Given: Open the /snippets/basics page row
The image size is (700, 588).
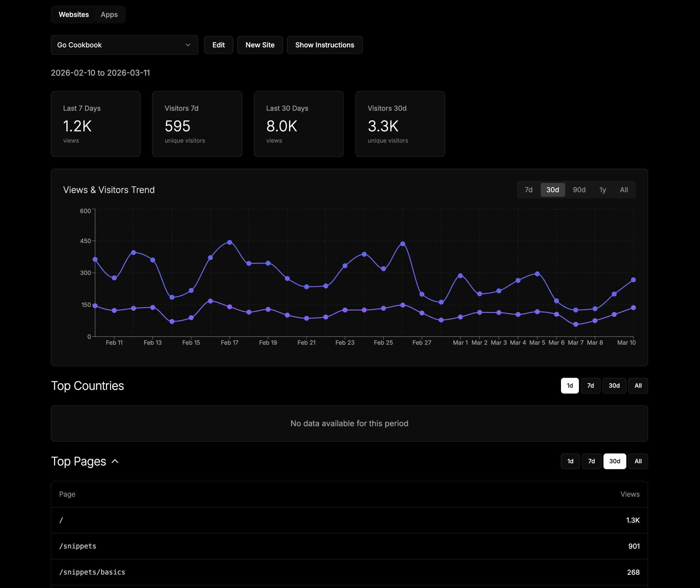Looking at the screenshot, I should tap(349, 572).
